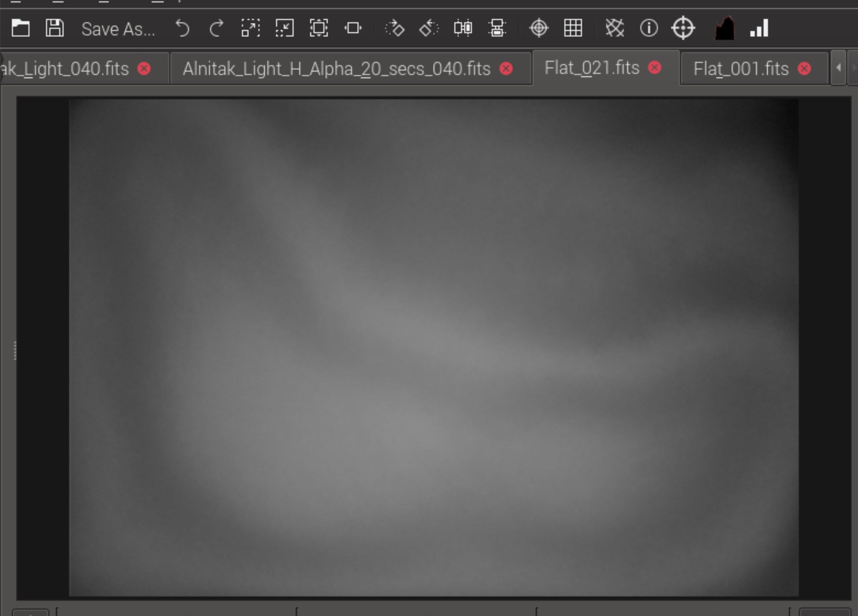The width and height of the screenshot is (858, 616).
Task: Close the Flat_021.fits tab
Action: [655, 68]
